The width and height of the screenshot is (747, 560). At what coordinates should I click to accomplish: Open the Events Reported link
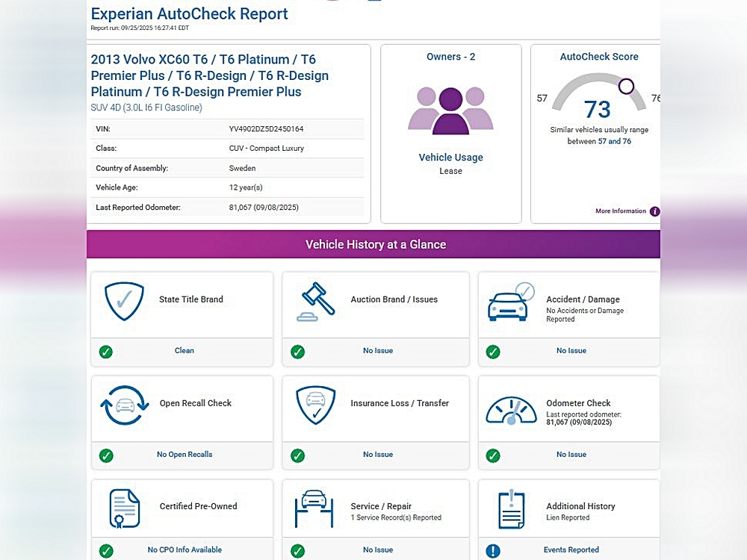(x=571, y=550)
